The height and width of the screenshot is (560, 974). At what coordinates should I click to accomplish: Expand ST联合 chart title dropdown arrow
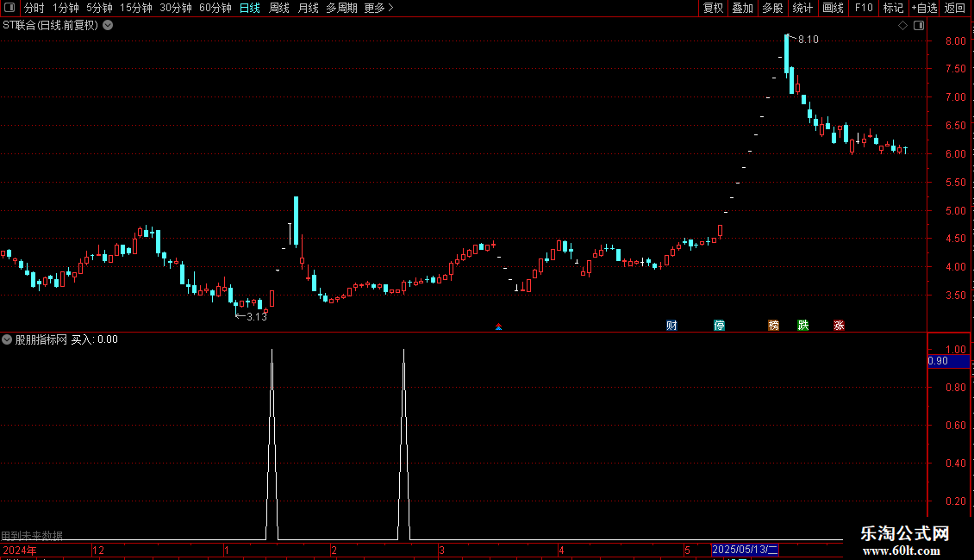point(108,26)
